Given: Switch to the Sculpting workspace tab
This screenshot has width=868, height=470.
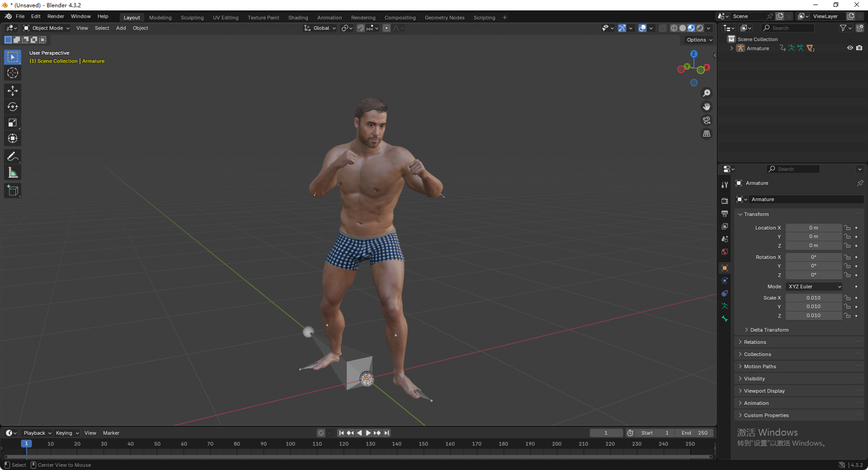Looking at the screenshot, I should coord(192,17).
